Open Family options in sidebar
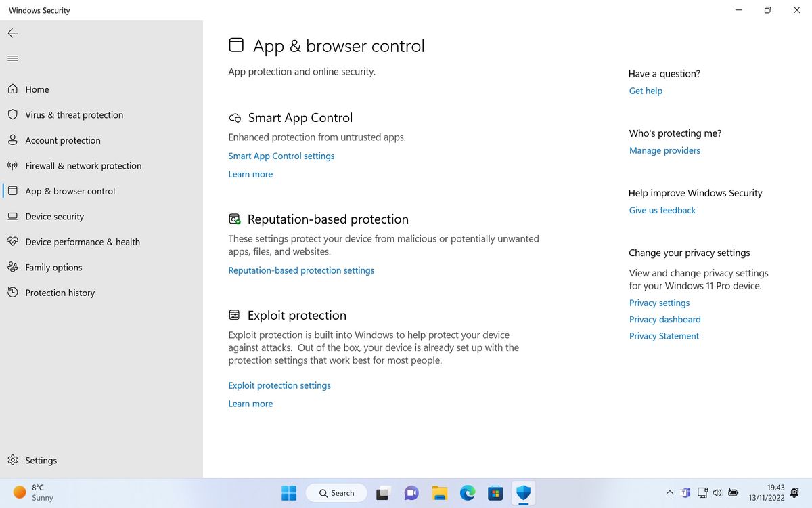Viewport: 812px width, 508px height. pyautogui.click(x=53, y=267)
